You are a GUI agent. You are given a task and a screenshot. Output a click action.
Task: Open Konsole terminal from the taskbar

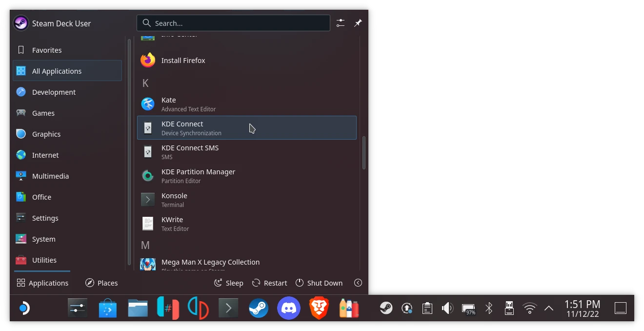point(228,308)
